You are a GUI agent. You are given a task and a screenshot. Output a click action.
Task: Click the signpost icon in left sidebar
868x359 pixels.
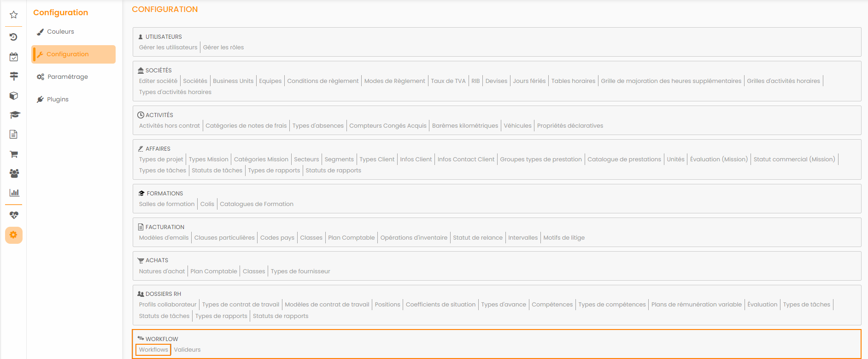click(x=14, y=76)
